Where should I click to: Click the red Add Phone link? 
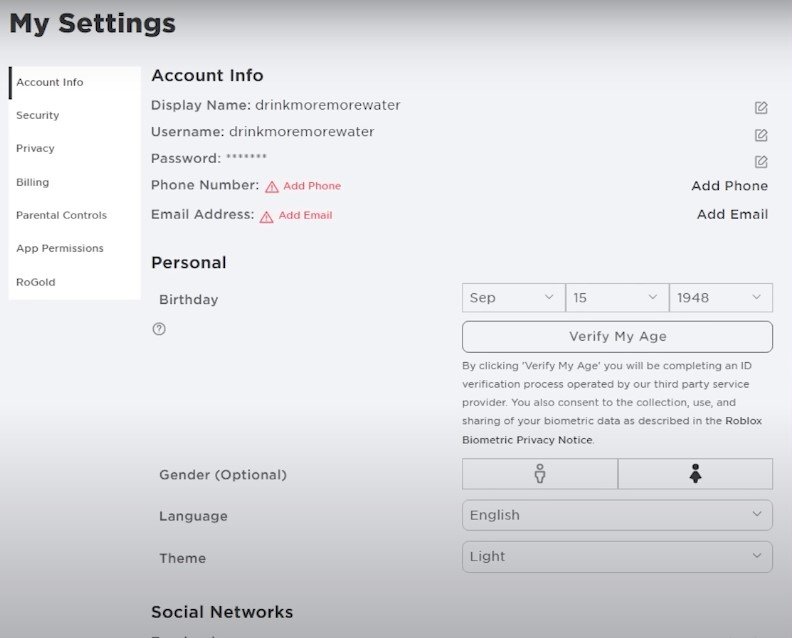[x=312, y=186]
